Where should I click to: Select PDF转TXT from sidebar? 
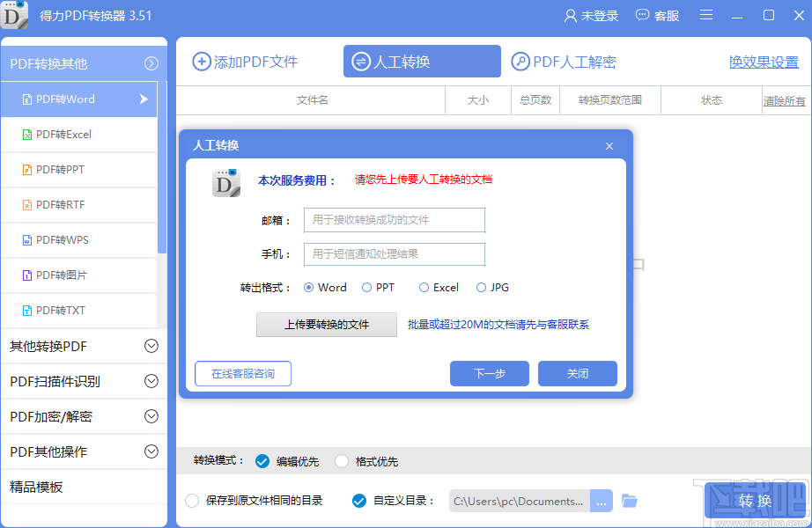tap(79, 311)
